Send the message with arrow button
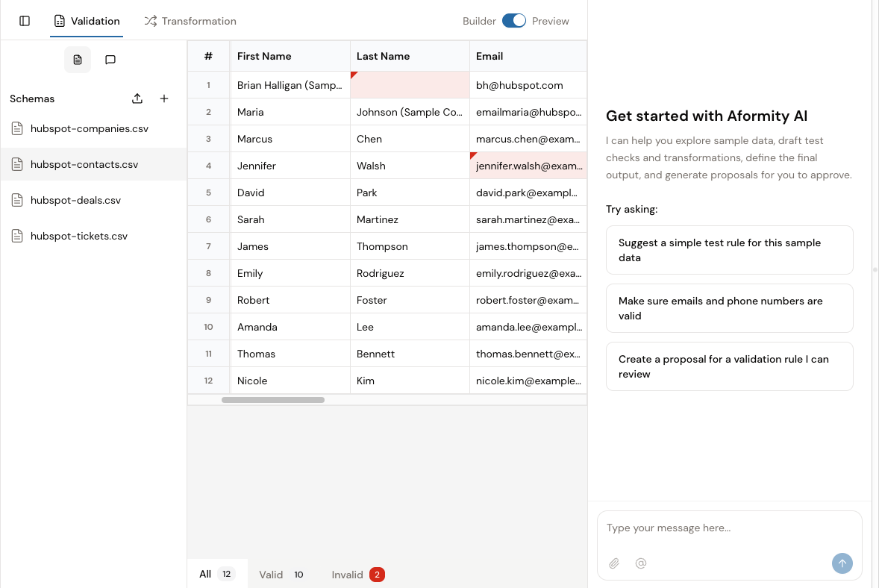Viewport: 879px width, 588px height. click(x=842, y=563)
